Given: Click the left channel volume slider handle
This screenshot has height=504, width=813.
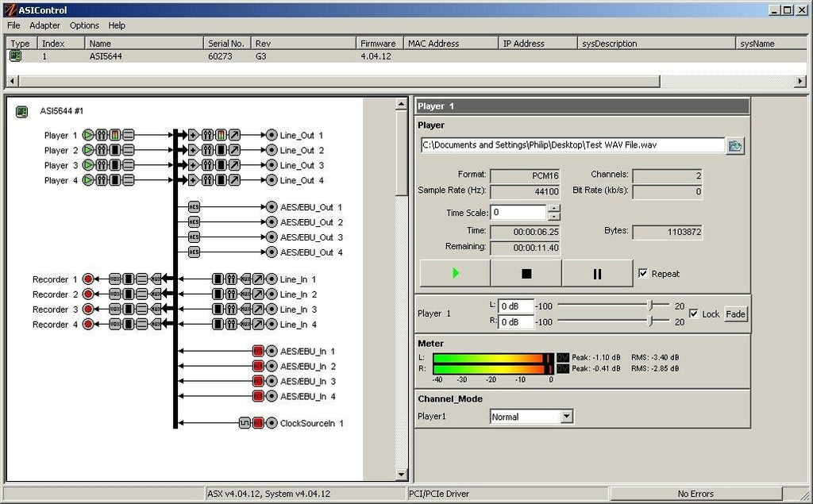Looking at the screenshot, I should pos(651,306).
